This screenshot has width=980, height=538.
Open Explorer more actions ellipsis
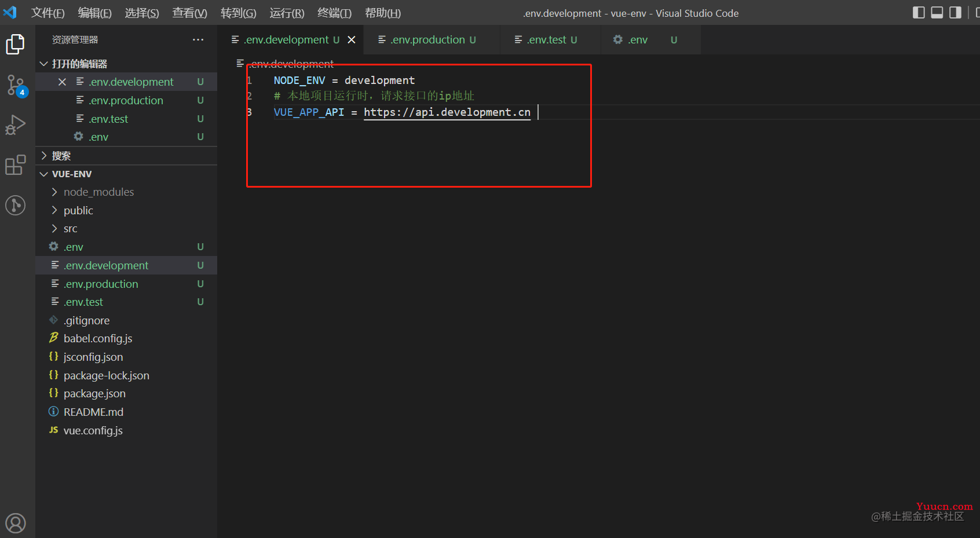[x=198, y=39]
